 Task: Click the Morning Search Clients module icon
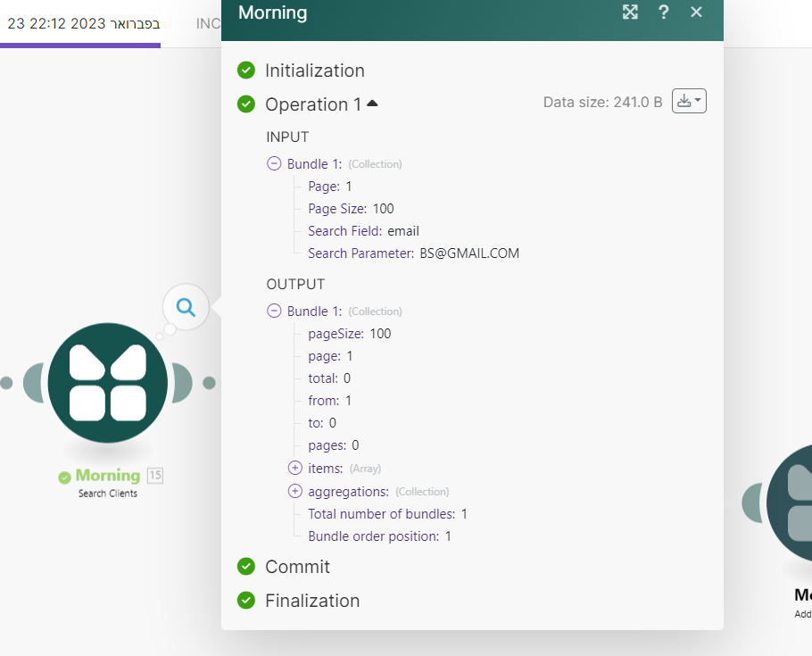click(x=108, y=383)
